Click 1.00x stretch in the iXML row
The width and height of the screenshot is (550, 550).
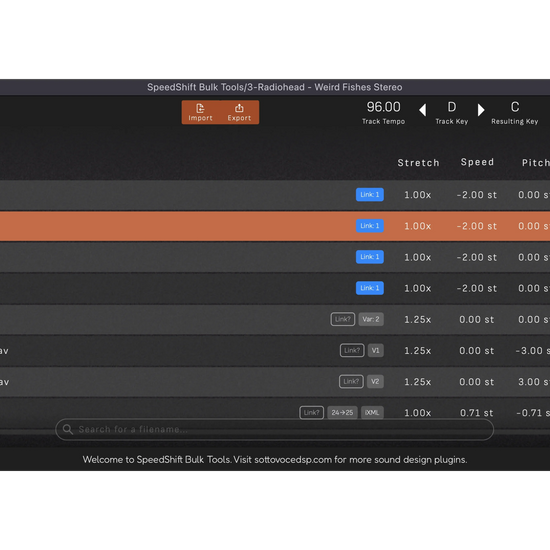pos(417,413)
